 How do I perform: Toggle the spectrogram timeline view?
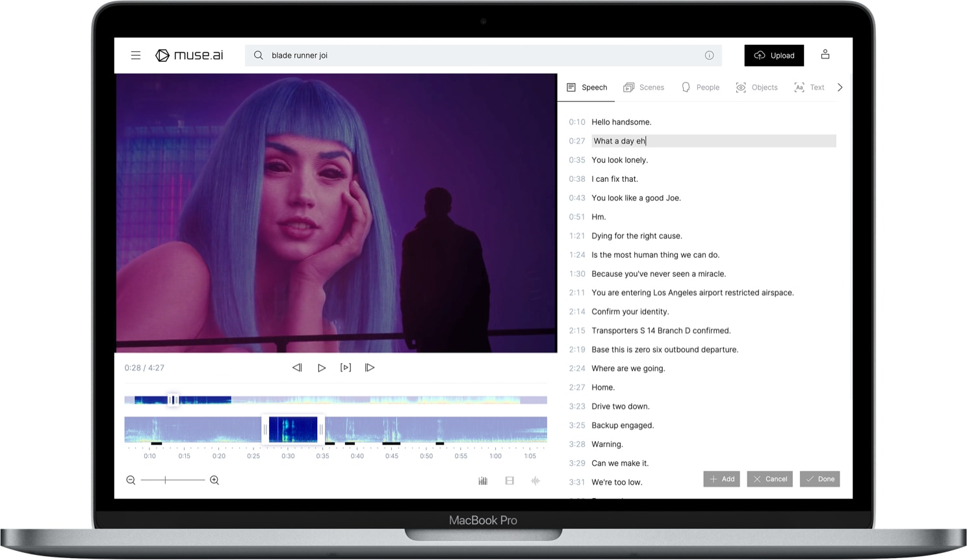pos(483,481)
